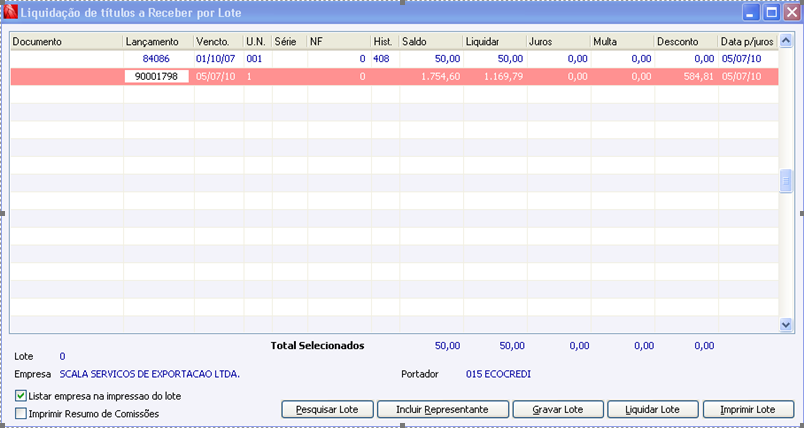The image size is (804, 433).
Task: Click the Imprimir Lote button
Action: coord(748,409)
